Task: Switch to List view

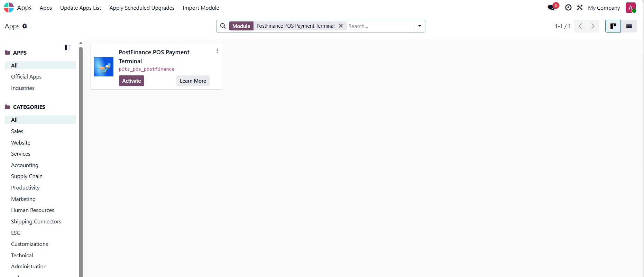Action: (629, 26)
